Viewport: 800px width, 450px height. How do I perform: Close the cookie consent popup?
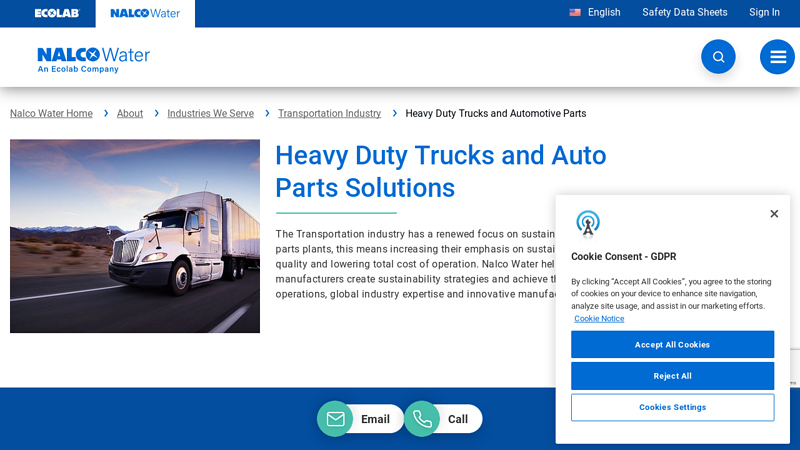pos(774,214)
